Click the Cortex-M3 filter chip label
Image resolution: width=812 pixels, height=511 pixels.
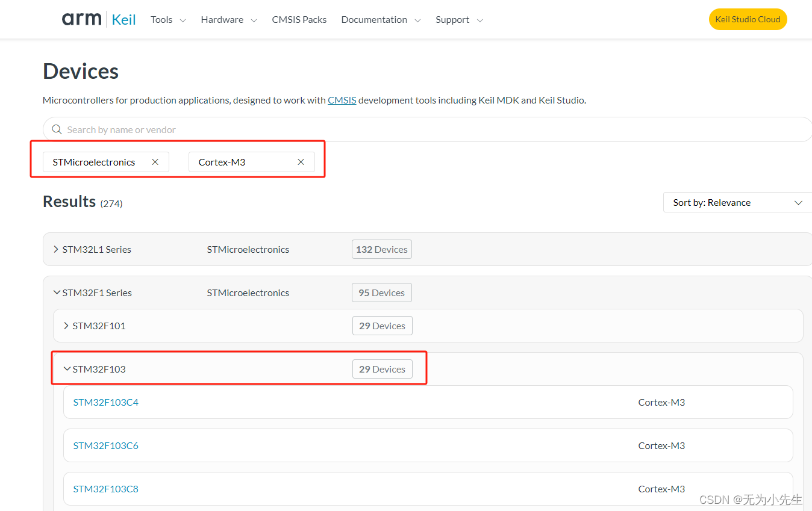coord(222,162)
